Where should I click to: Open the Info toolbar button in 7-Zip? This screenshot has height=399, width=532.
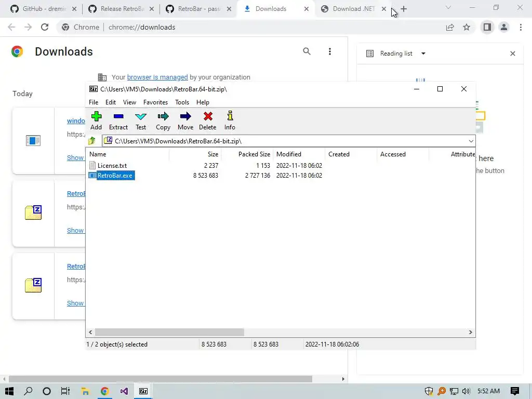click(x=230, y=121)
